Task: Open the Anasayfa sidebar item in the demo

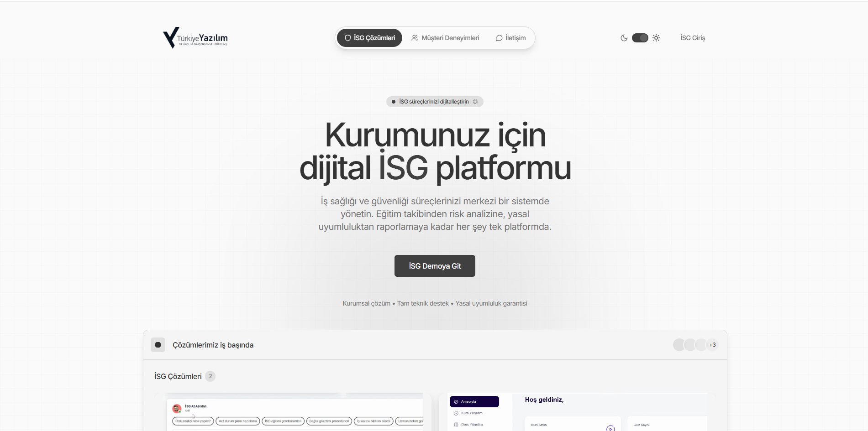Action: pyautogui.click(x=474, y=401)
